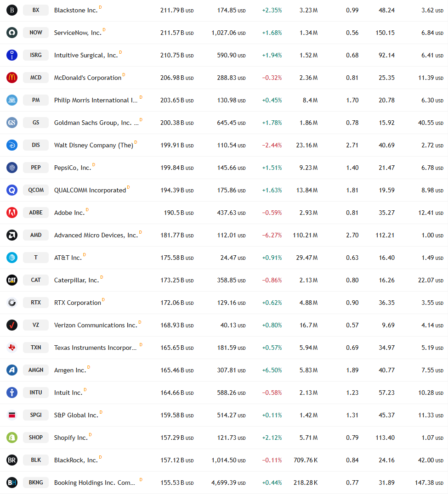Open the NOW ticker symbol
Image resolution: width=448 pixels, height=494 pixels.
click(x=36, y=33)
